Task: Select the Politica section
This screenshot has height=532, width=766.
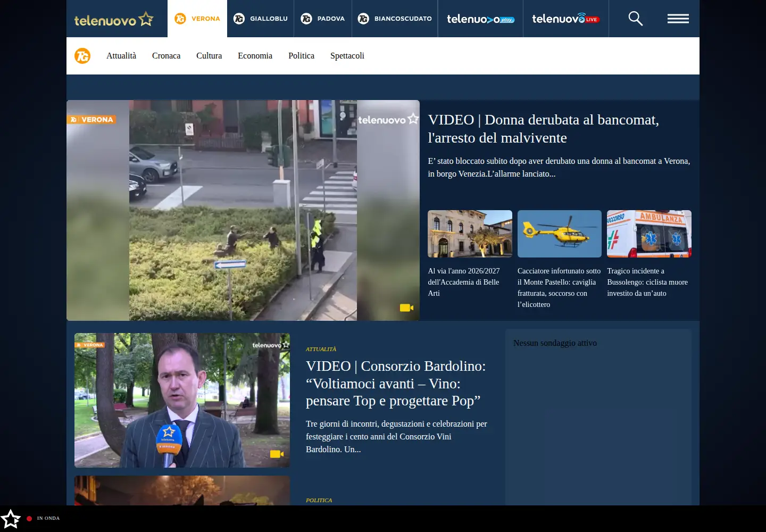Action: click(x=301, y=56)
